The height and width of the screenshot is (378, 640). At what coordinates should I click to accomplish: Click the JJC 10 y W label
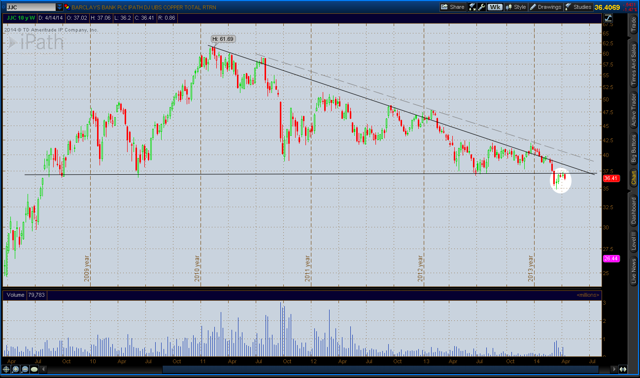click(x=20, y=18)
